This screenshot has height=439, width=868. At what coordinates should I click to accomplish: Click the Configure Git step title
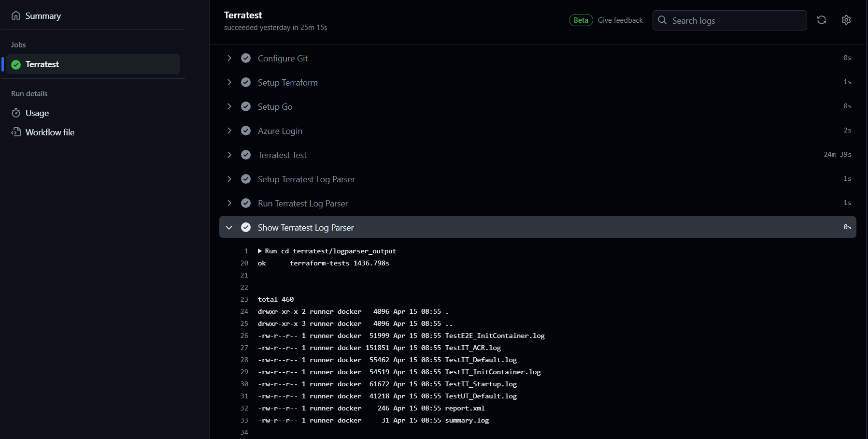tap(283, 59)
